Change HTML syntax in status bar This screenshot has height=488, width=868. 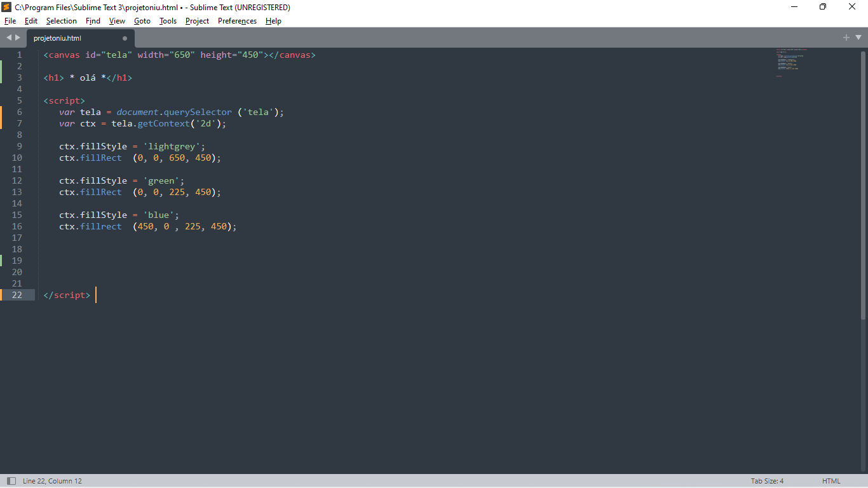(x=831, y=481)
